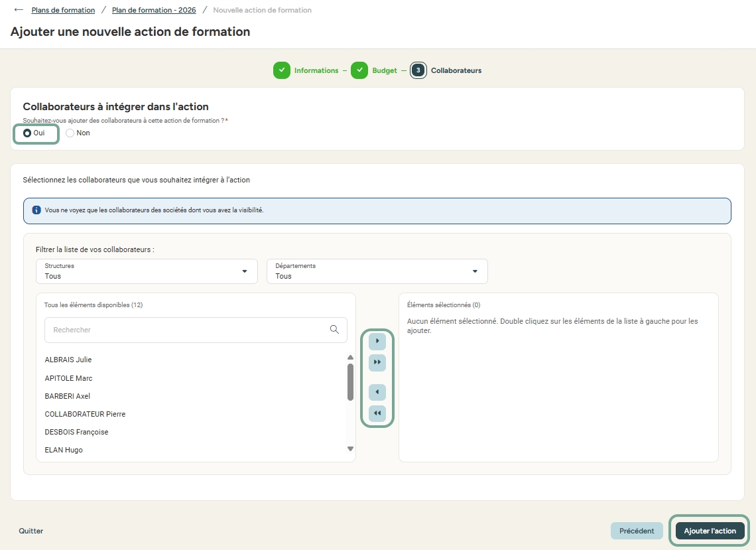Open the Plans de formation breadcrumb link
This screenshot has height=550, width=756.
[x=63, y=10]
